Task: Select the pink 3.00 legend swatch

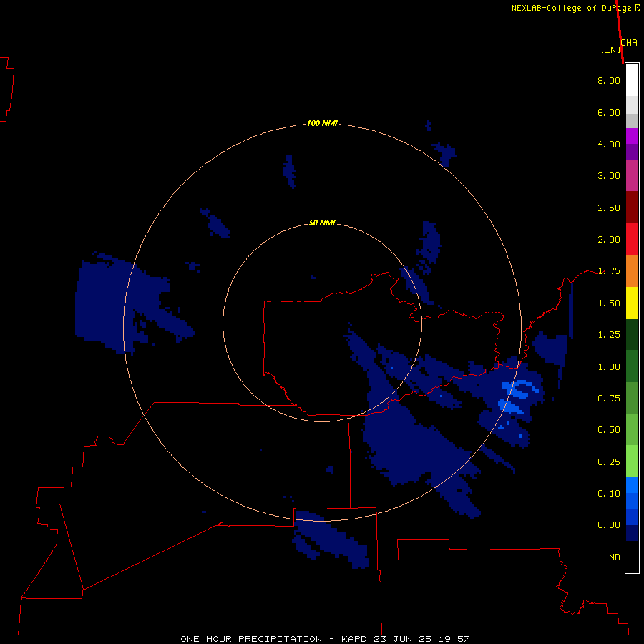Action: click(632, 175)
